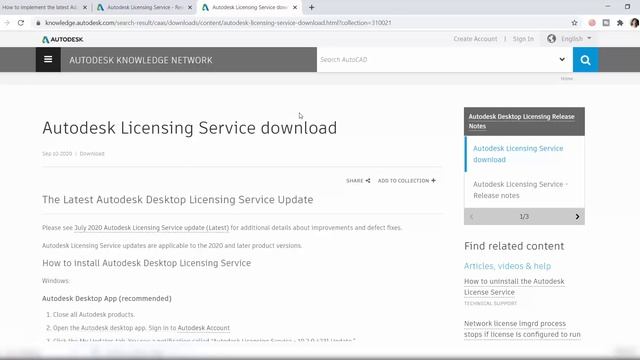The image size is (640, 360).
Task: Close the 'Autodesk Licensing Service - Re' tab
Action: (190, 7)
